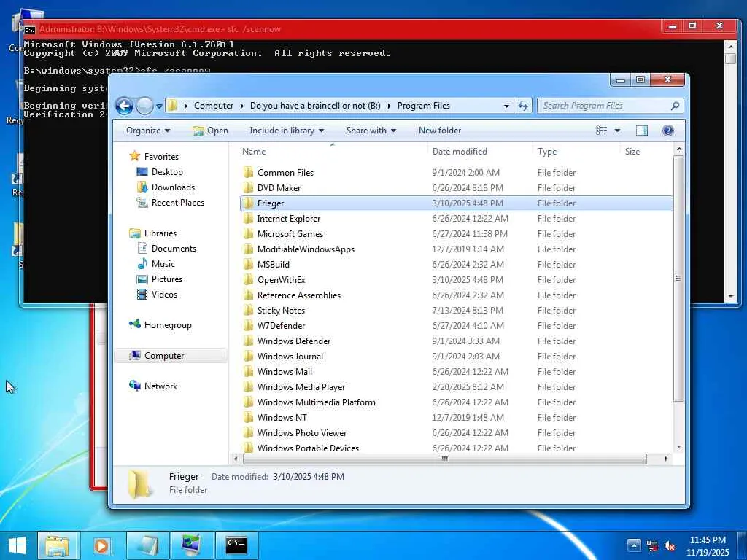This screenshot has height=560, width=747.
Task: Select Network in navigation pane
Action: (x=160, y=386)
